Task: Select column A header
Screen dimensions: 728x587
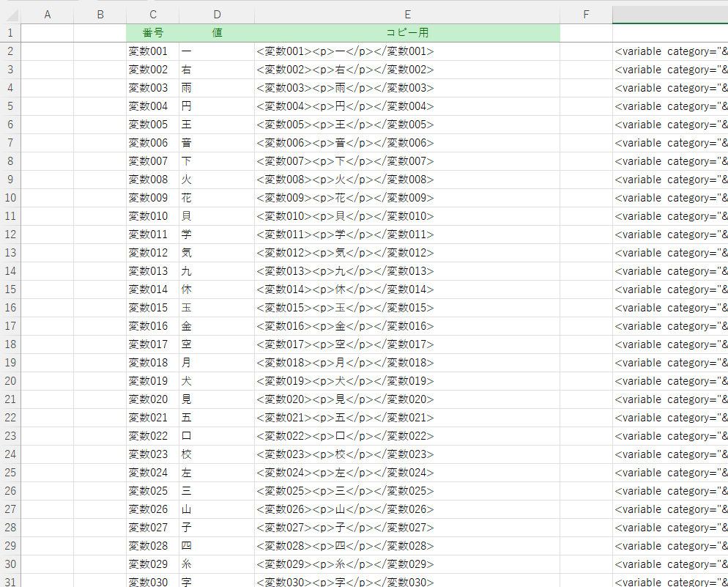Action: tap(48, 15)
